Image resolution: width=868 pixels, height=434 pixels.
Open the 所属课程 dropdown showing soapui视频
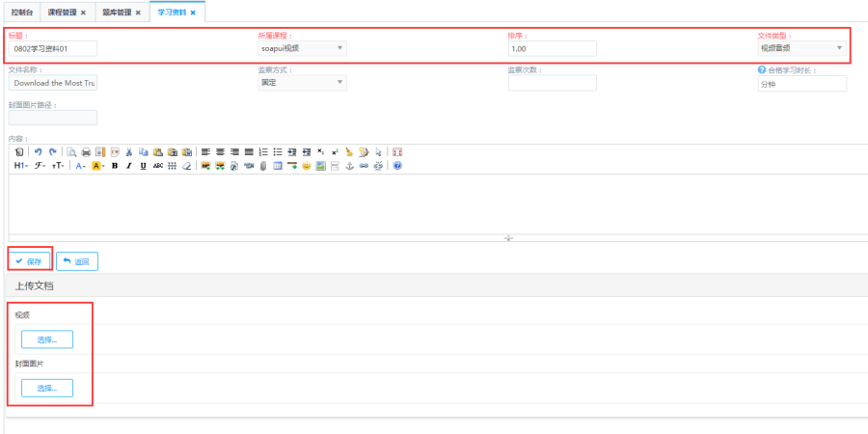pyautogui.click(x=302, y=48)
